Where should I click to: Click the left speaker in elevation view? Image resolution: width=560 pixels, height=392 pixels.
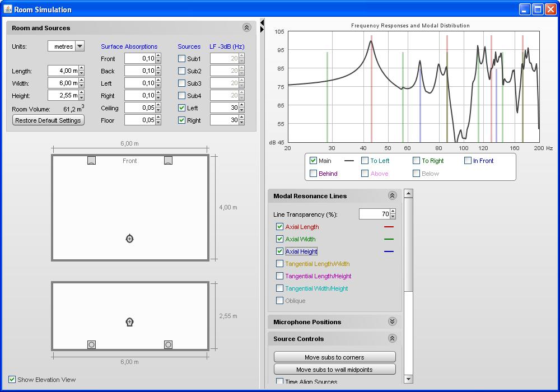[91, 344]
